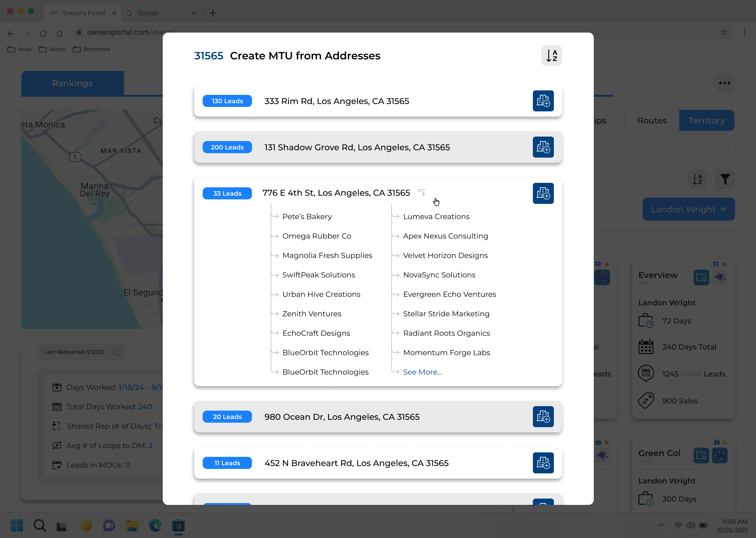Toggle the 130 Leads badge
The image size is (756, 538).
[x=227, y=101]
